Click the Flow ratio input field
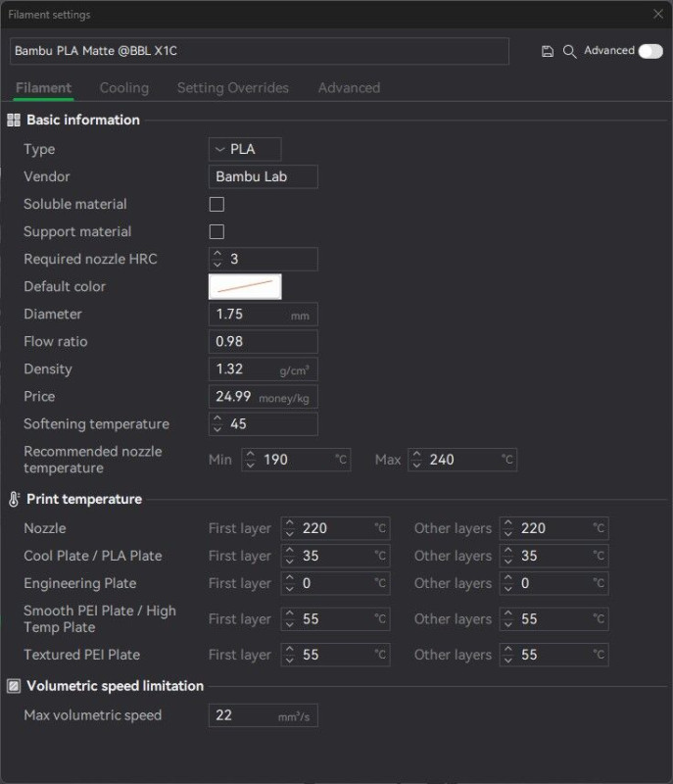 (264, 341)
